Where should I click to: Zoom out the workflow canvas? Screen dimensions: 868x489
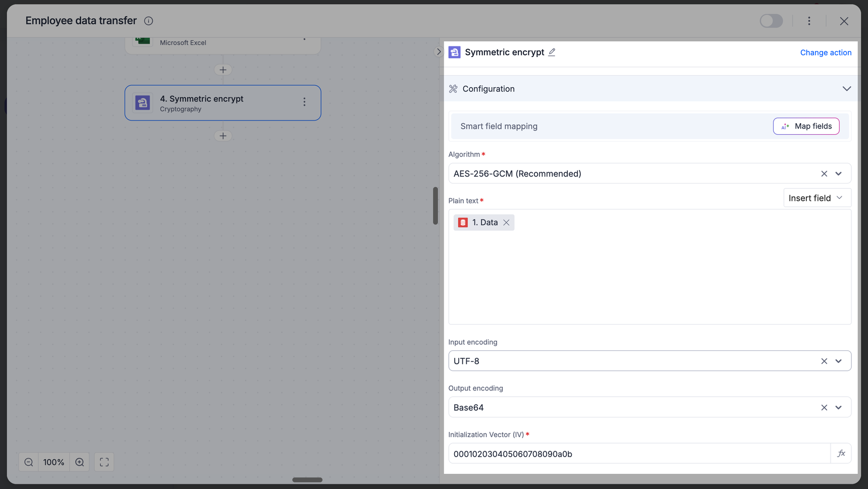point(29,462)
